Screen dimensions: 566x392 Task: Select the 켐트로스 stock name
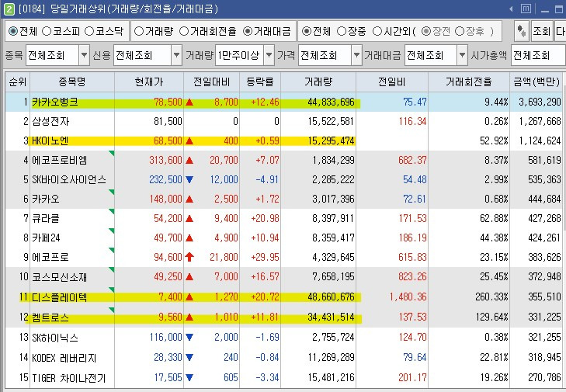(50, 317)
